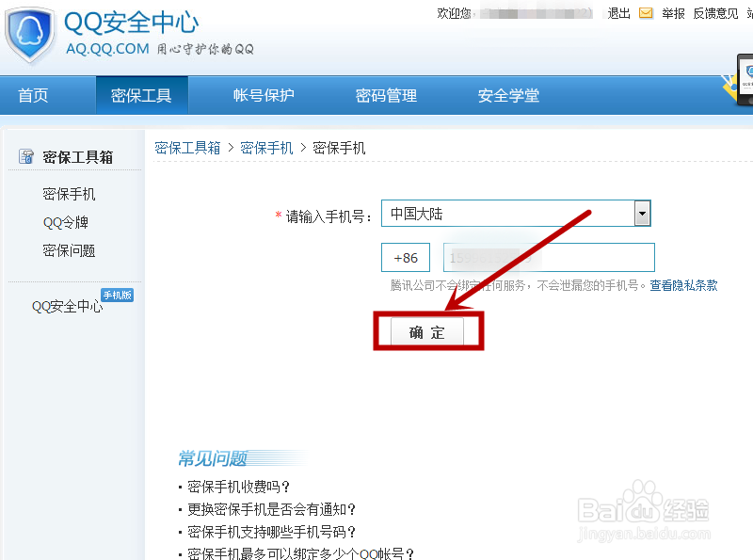Click the 密保手机 breadcrumb link
Image resolution: width=753 pixels, height=560 pixels.
(x=266, y=148)
